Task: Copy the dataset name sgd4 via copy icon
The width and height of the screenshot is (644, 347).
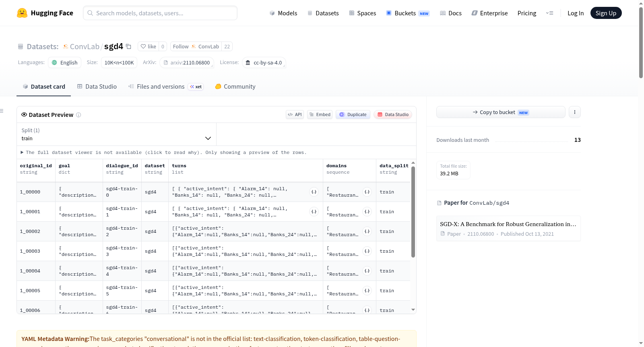Action: (128, 46)
